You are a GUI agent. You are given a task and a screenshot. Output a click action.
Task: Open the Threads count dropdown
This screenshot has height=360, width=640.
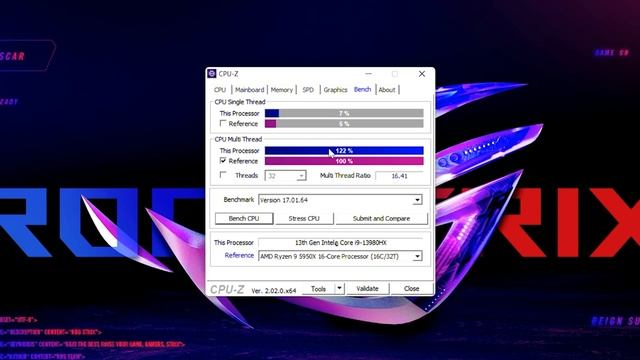[301, 176]
